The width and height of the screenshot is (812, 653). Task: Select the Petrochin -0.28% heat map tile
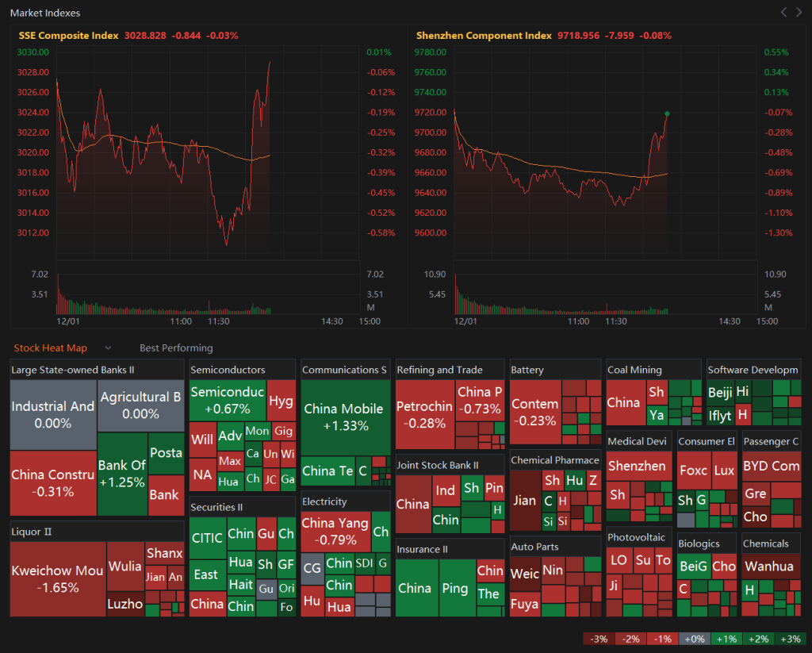(424, 414)
